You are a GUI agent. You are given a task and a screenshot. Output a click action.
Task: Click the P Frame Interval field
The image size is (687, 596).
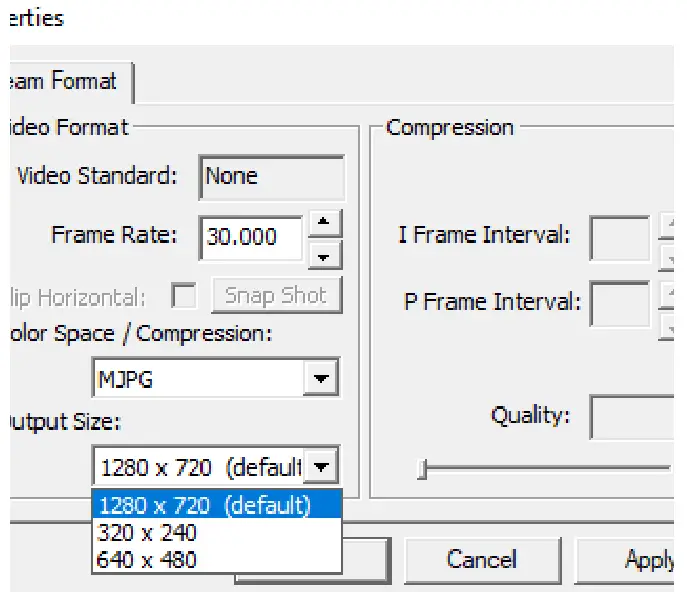pos(619,303)
